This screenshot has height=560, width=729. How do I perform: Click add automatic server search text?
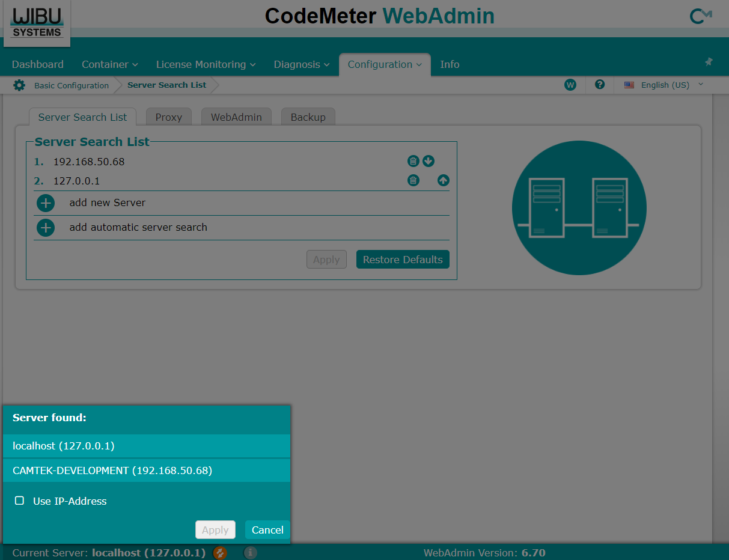point(138,228)
